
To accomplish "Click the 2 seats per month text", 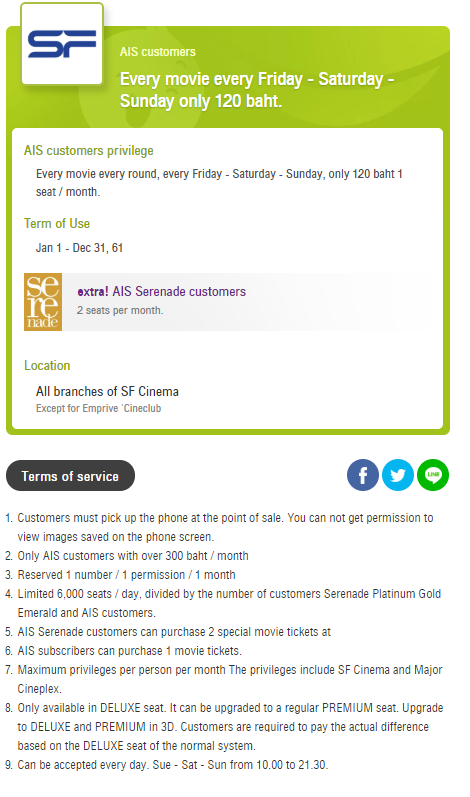I will click(120, 310).
